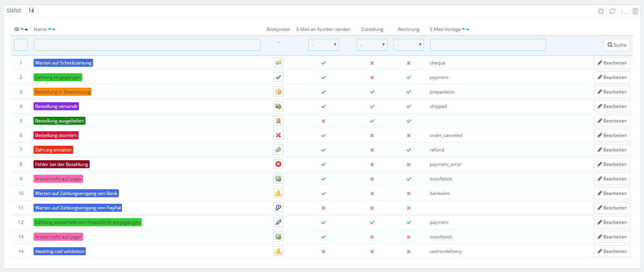Click truck icon for Bestellung versandt
Screen dimensions: 644x272
click(x=278, y=106)
